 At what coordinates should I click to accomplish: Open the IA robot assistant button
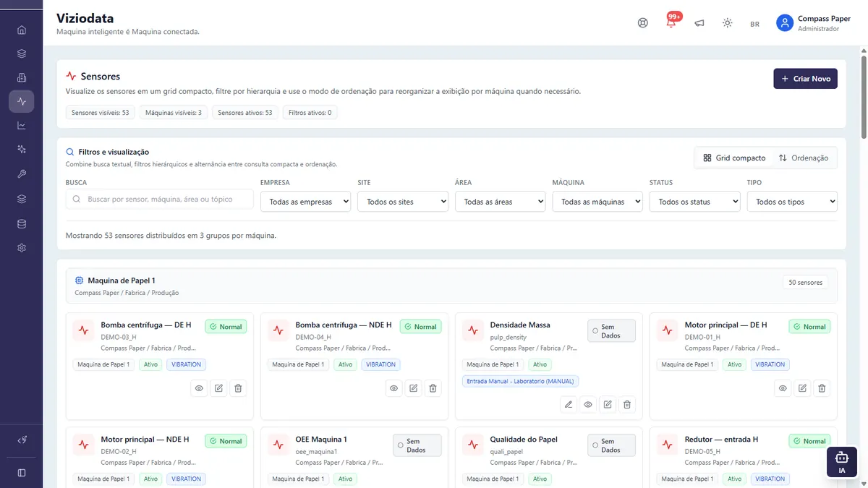click(x=841, y=462)
